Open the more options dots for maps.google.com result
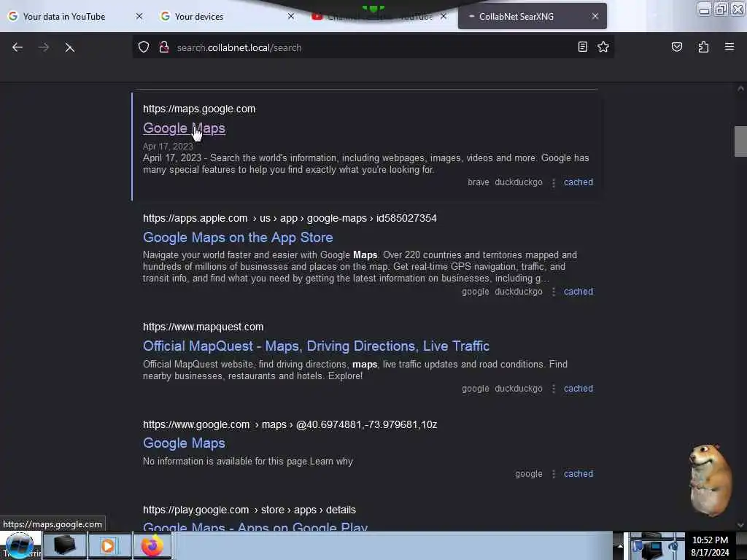The width and height of the screenshot is (747, 560). 554,183
